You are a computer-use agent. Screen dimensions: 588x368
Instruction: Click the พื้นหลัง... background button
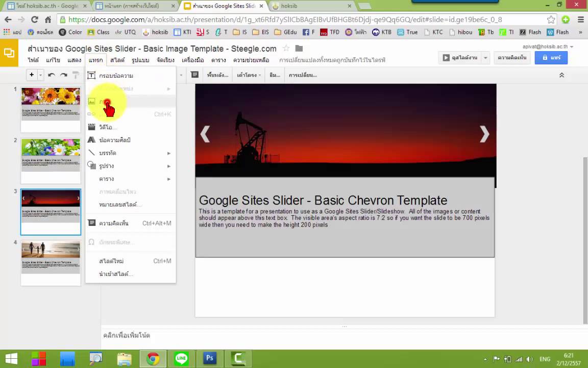point(217,75)
